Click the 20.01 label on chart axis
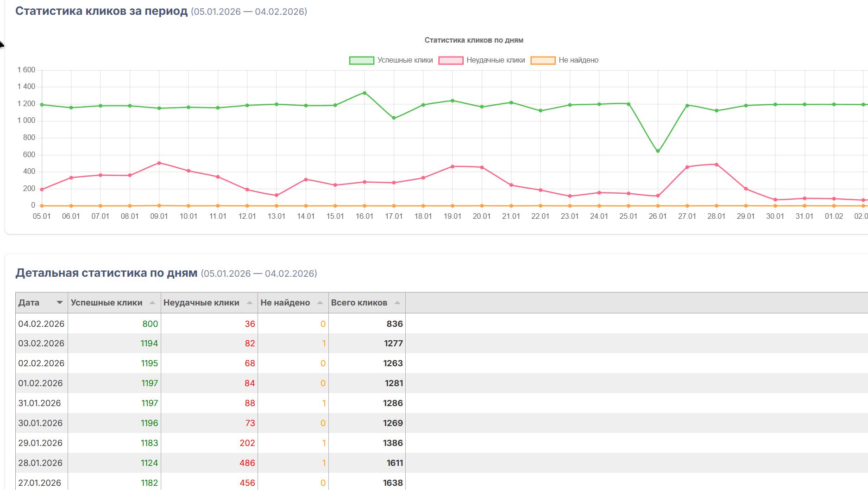This screenshot has height=490, width=868. coord(482,216)
